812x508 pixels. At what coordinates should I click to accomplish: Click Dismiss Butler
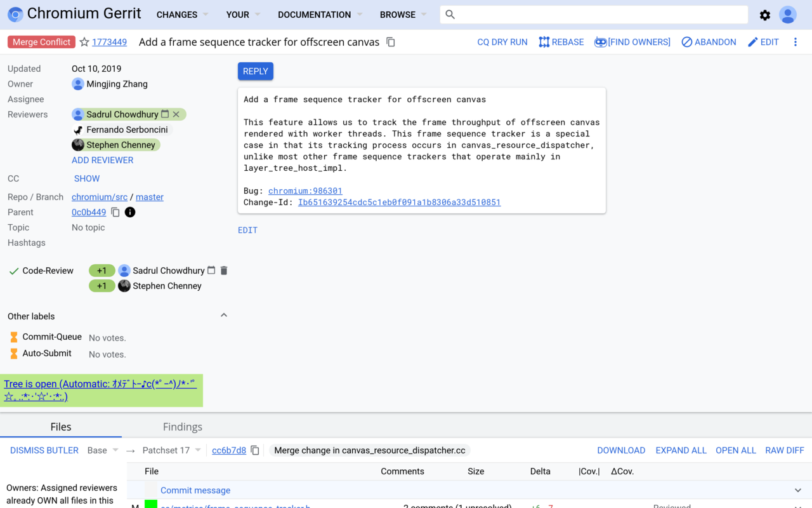[44, 450]
